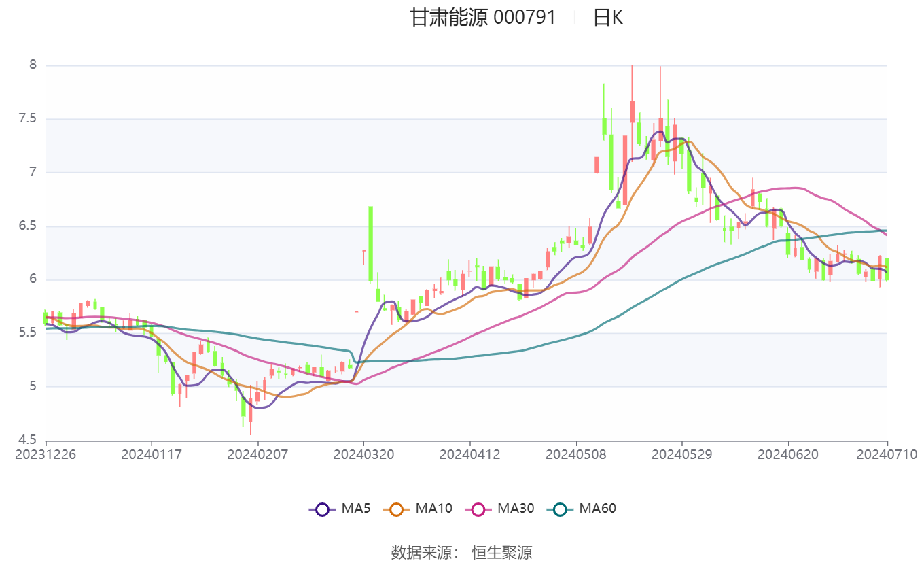Click the y-axis value 8
The image size is (924, 563).
32,65
